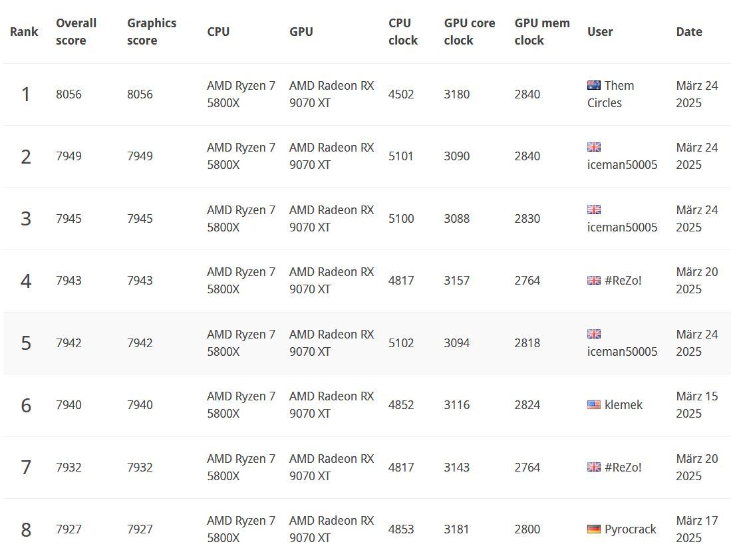The image size is (731, 560).
Task: Click the US flag beside klemek
Action: (x=593, y=404)
